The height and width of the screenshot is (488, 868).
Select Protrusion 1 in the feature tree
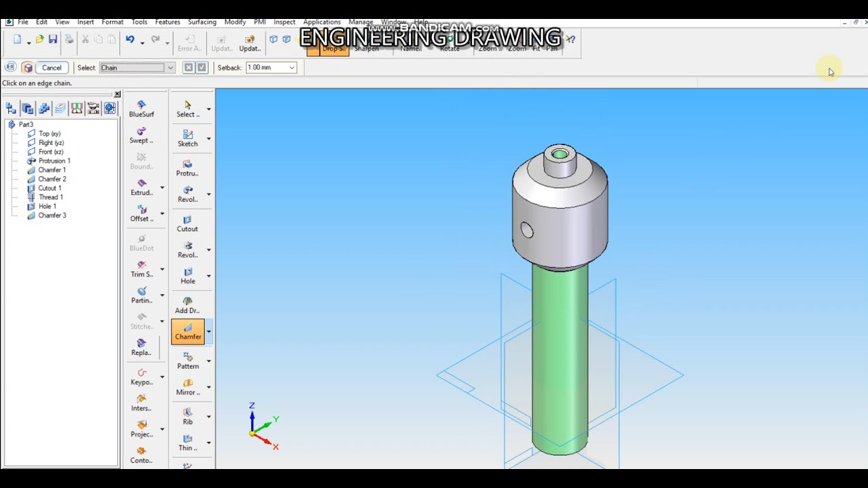tap(49, 161)
